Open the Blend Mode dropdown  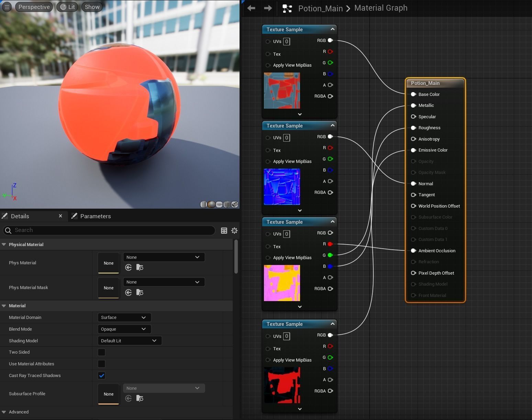[x=124, y=329]
